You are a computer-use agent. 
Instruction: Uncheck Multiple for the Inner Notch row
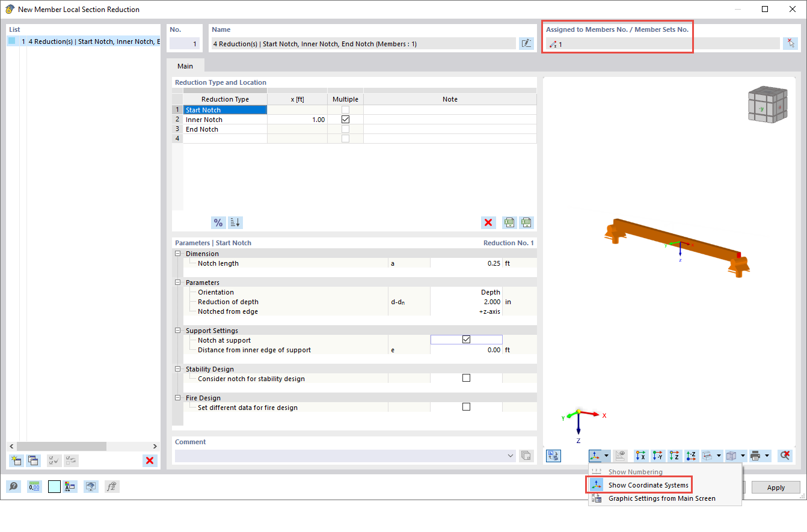[346, 119]
